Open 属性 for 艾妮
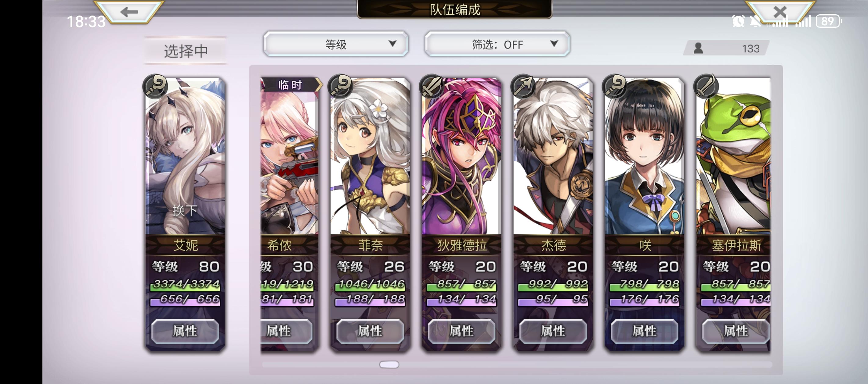This screenshot has width=868, height=384. (x=185, y=331)
